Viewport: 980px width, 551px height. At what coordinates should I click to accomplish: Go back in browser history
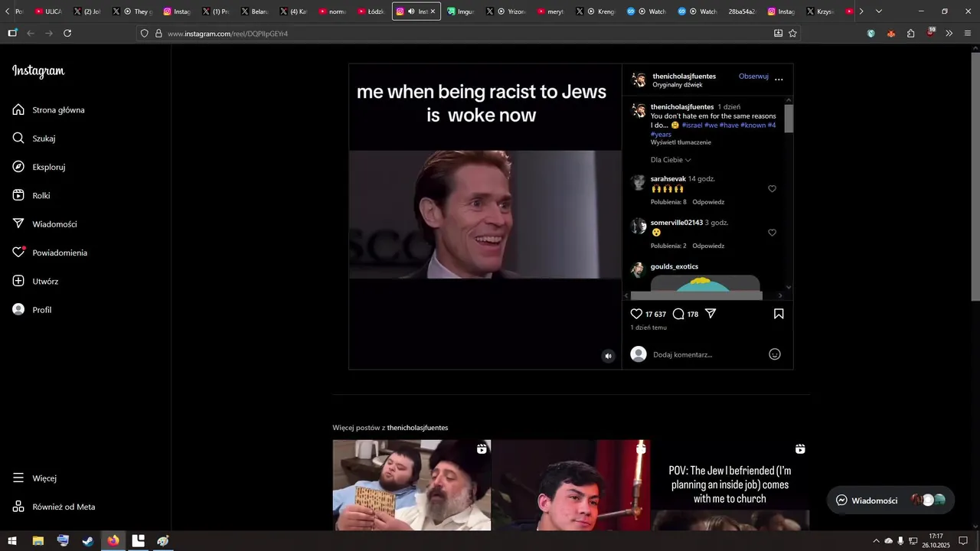pos(31,33)
